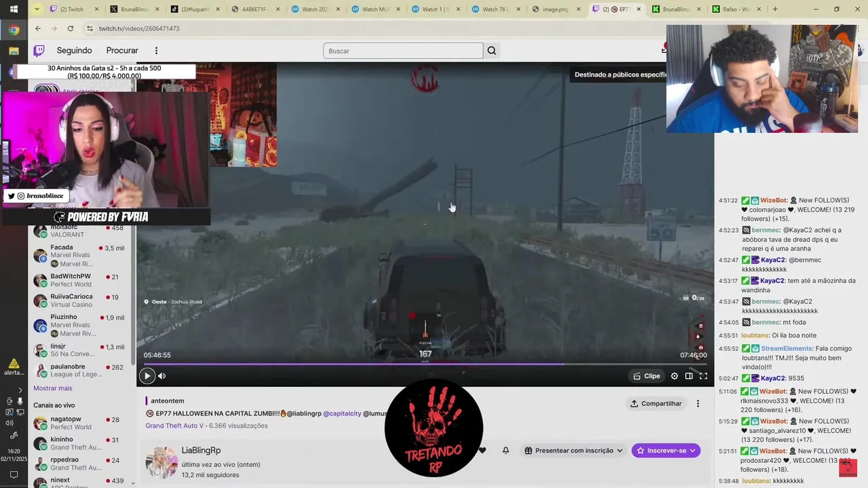Open the LiaBlingRp channel name link
This screenshot has height=488, width=868.
(x=201, y=451)
